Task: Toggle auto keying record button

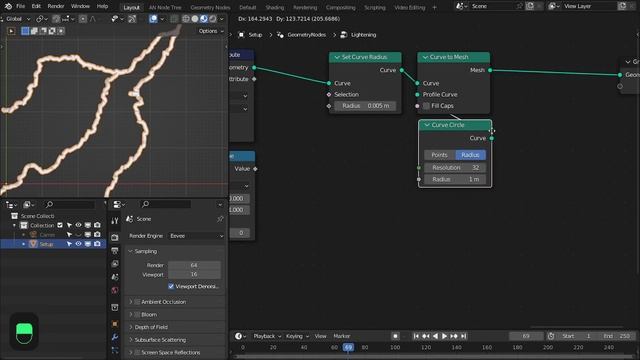Action: click(x=395, y=336)
